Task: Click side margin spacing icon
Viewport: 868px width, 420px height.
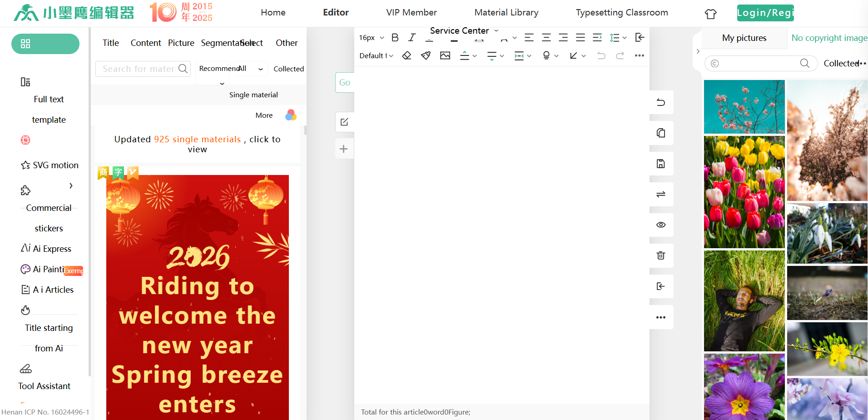Action: [x=519, y=56]
